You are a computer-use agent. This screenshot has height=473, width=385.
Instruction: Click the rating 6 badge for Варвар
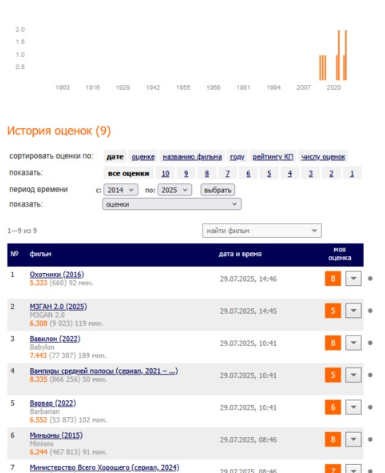(x=333, y=407)
